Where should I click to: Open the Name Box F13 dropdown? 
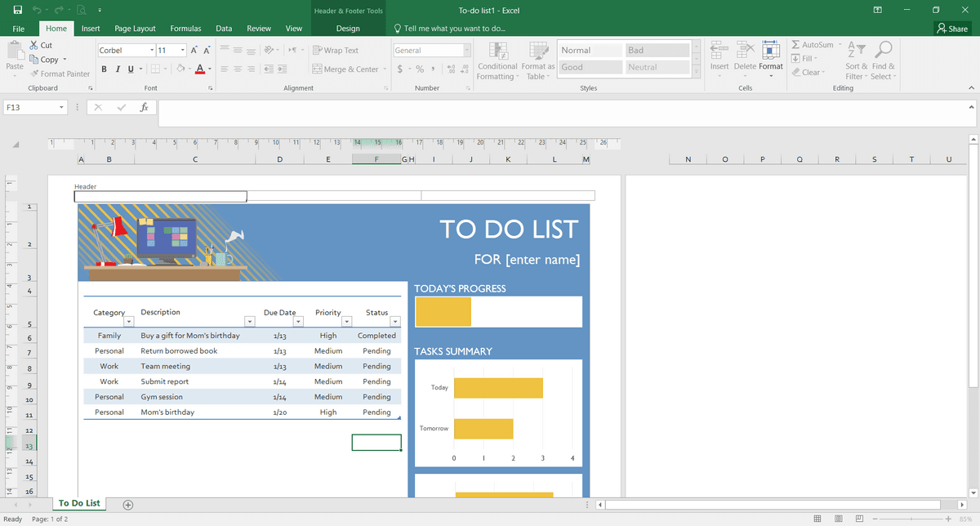[62, 107]
